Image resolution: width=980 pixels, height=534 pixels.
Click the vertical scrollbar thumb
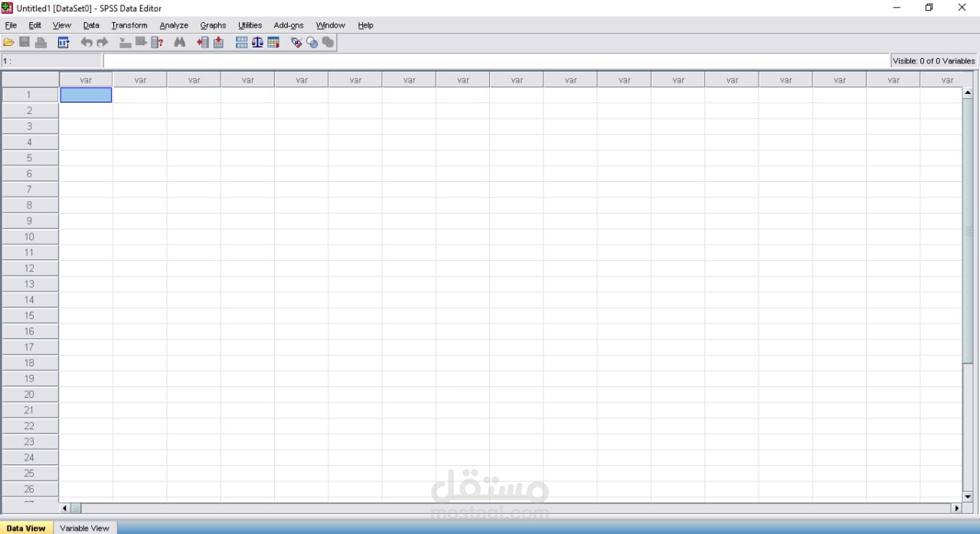[968, 231]
